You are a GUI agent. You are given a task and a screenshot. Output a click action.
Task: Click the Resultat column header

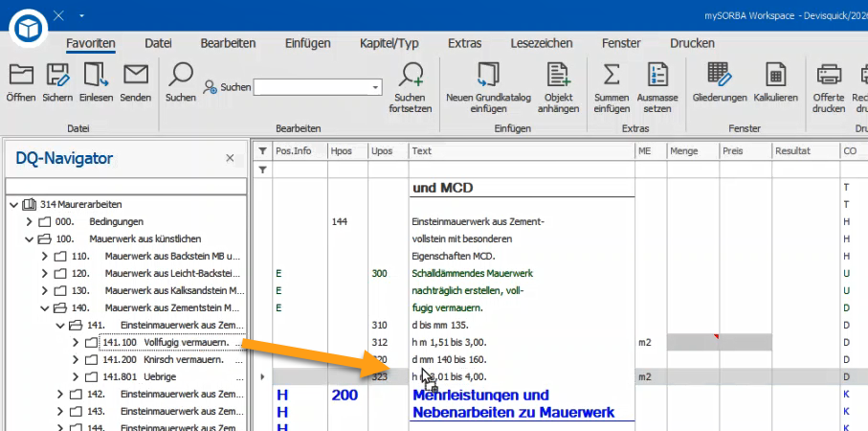coord(805,150)
